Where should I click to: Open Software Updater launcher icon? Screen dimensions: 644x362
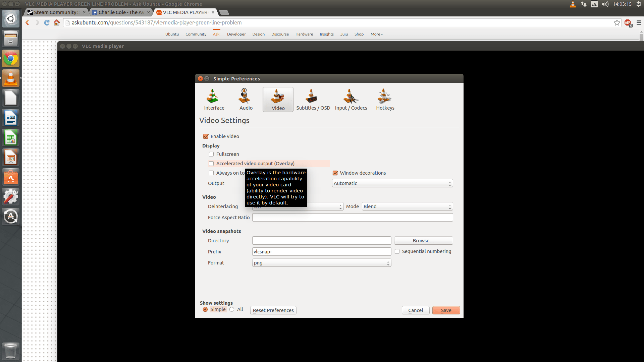click(11, 217)
